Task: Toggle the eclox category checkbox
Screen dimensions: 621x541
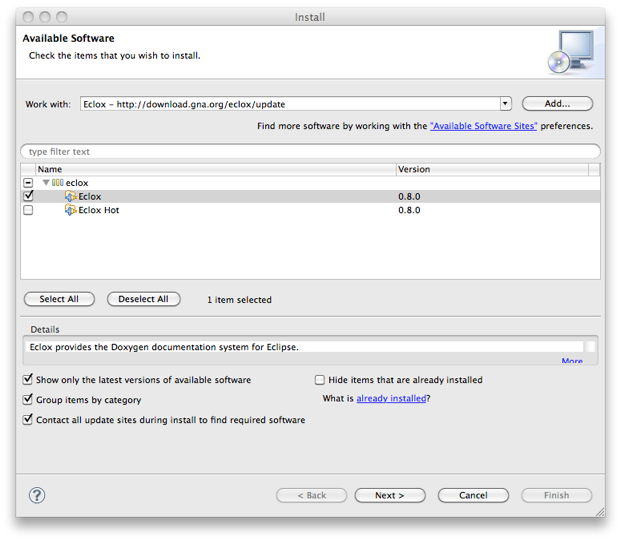Action: click(x=28, y=183)
